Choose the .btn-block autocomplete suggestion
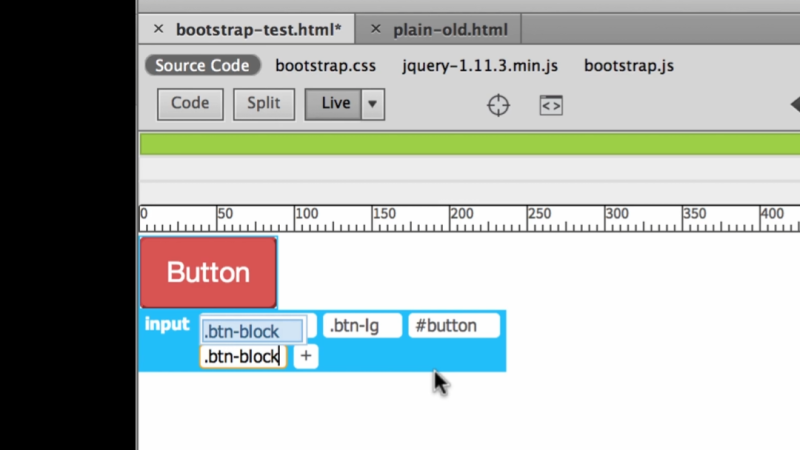800x450 pixels. click(253, 332)
